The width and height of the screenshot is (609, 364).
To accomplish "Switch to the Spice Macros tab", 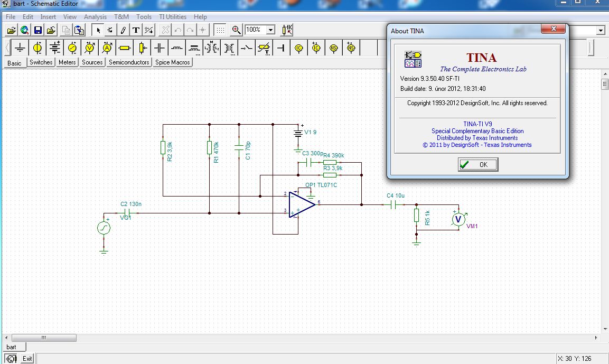I will 172,62.
